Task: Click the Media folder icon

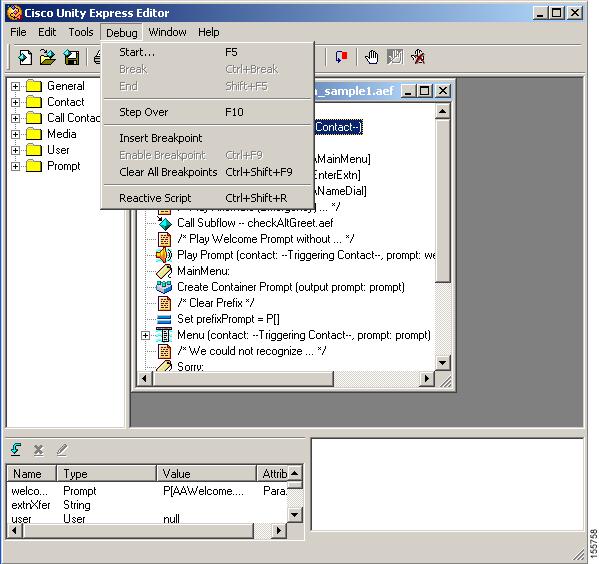Action: (34, 134)
